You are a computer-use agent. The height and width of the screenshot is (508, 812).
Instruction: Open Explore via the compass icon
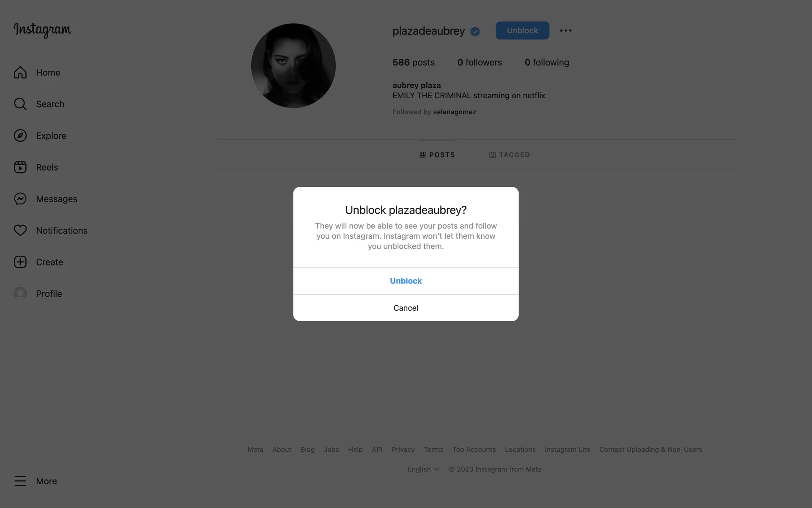(x=20, y=135)
